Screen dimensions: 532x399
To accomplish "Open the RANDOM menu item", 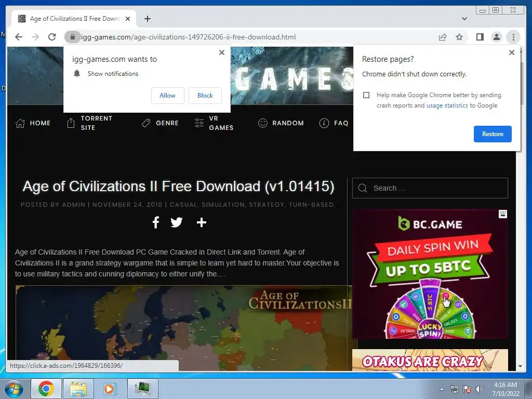I will [x=281, y=123].
